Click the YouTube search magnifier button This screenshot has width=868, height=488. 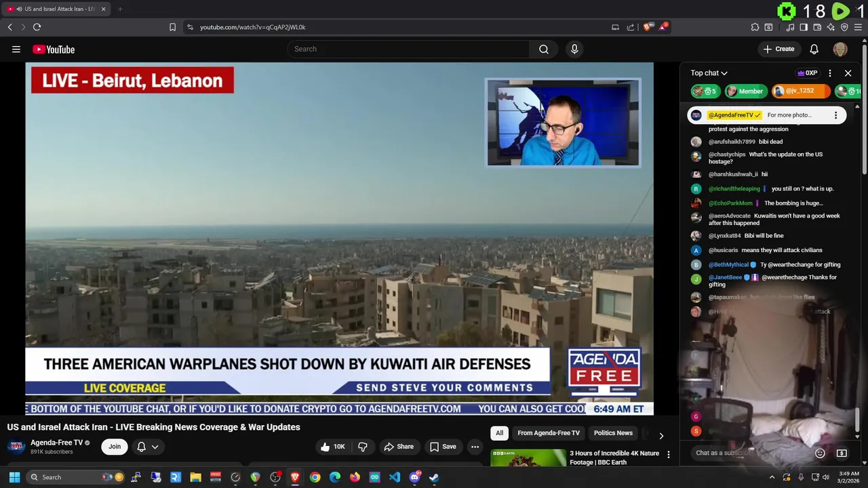click(544, 49)
